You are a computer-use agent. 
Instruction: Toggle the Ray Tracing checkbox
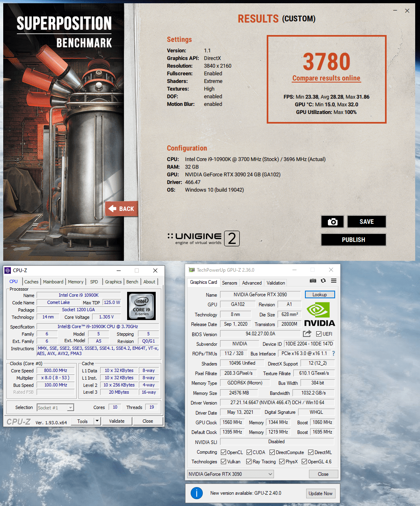[249, 461]
